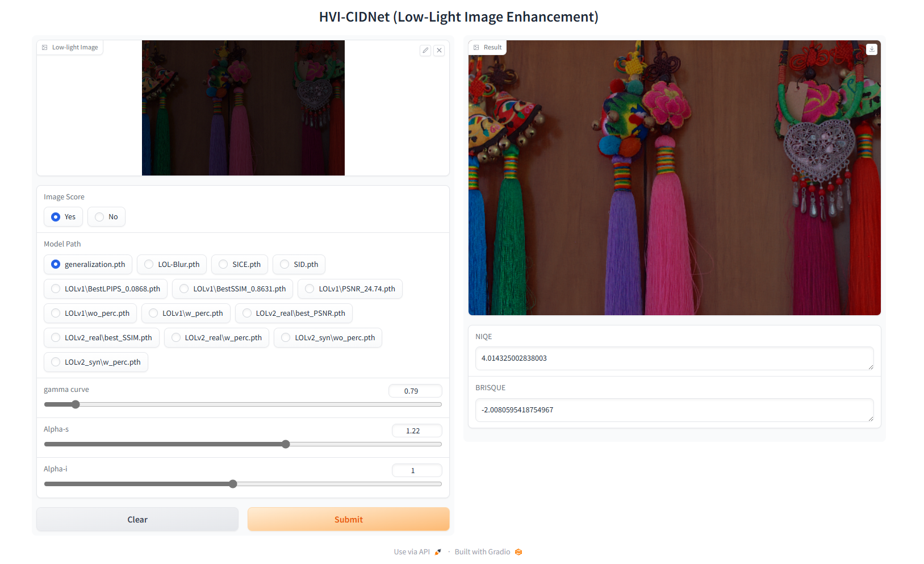This screenshot has width=924, height=564.
Task: Click the image icon beside the Result label
Action: (476, 47)
